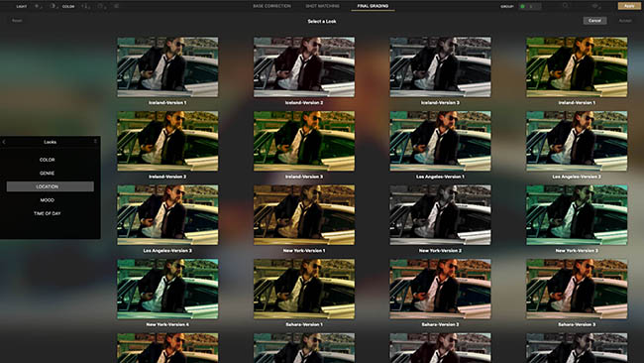
Task: Select the New York-Version 3 look thumbnail
Action: (577, 214)
